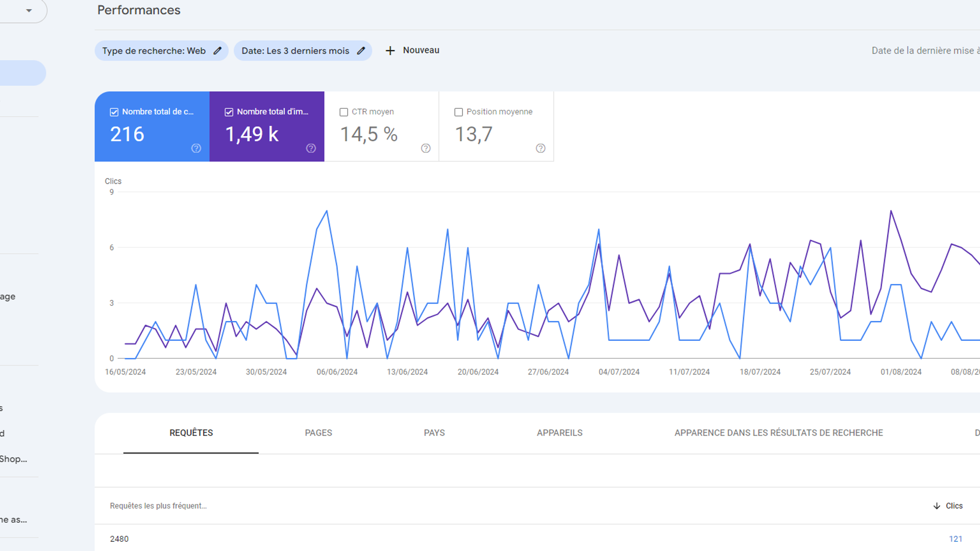Switch to the APPAREILS tab
980x551 pixels.
(560, 433)
